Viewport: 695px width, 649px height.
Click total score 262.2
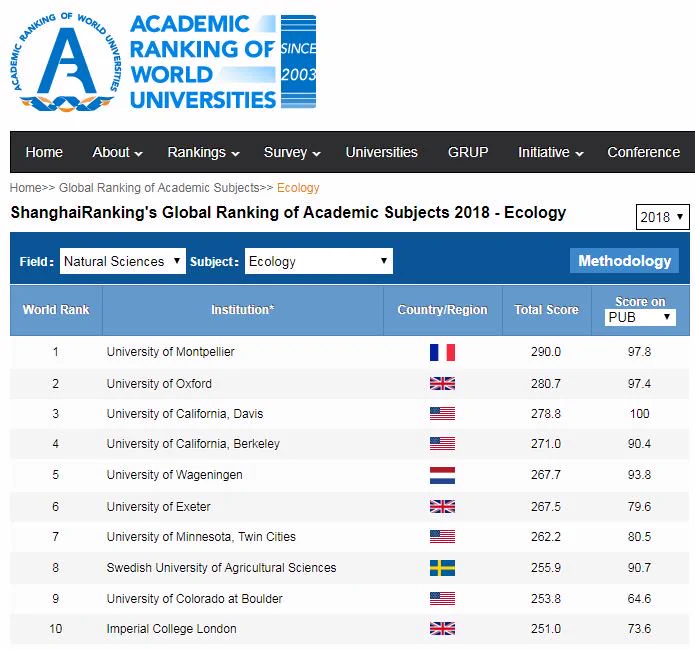click(546, 536)
